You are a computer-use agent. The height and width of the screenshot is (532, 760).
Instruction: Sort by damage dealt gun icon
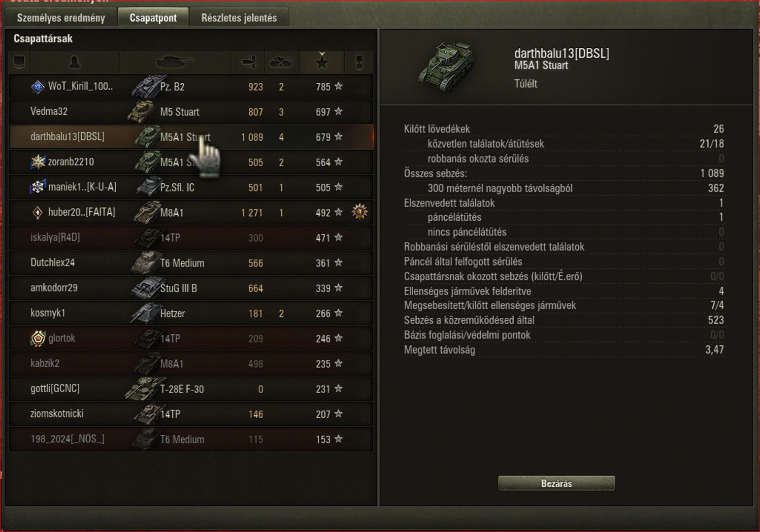248,62
